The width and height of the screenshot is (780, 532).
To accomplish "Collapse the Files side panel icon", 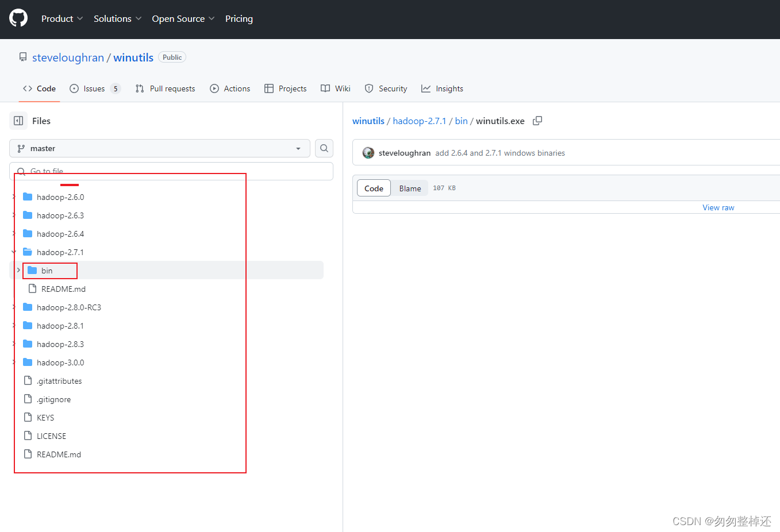I will coord(17,121).
